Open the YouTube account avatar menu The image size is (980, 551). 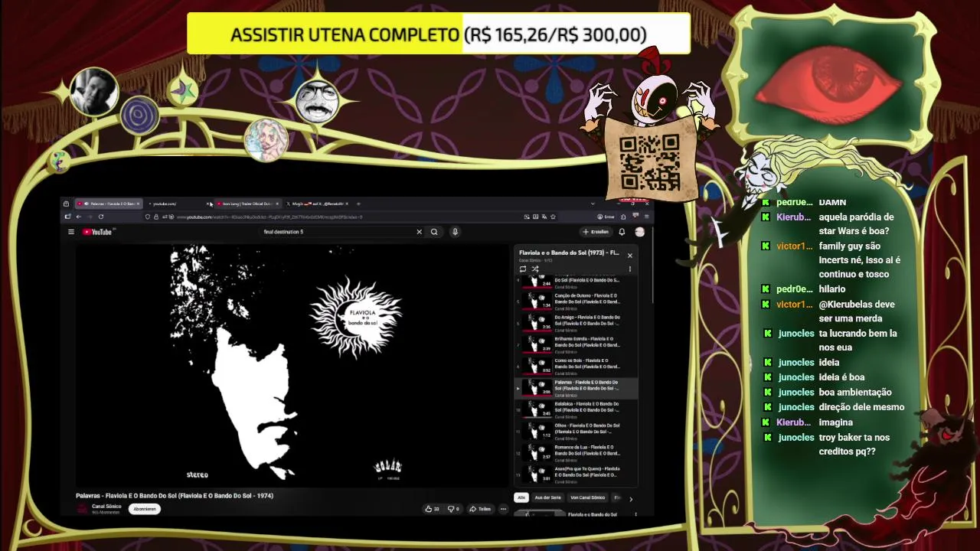(640, 232)
